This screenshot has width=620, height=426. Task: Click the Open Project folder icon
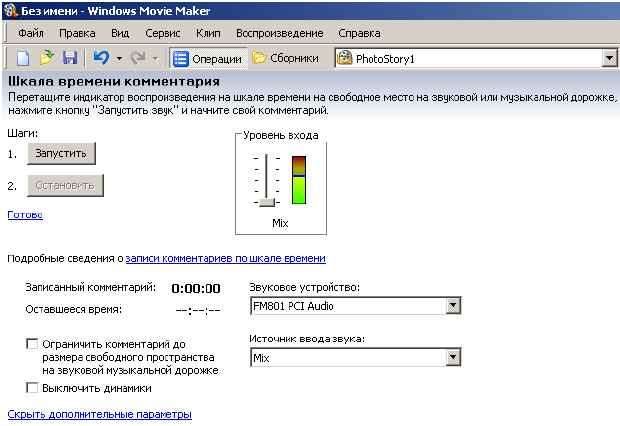tap(46, 59)
